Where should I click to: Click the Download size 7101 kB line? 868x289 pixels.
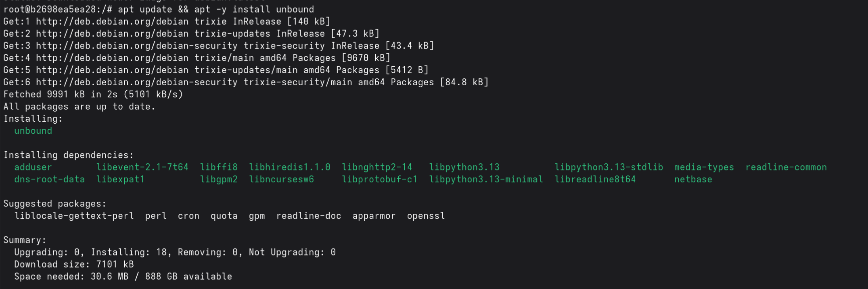pos(74,264)
